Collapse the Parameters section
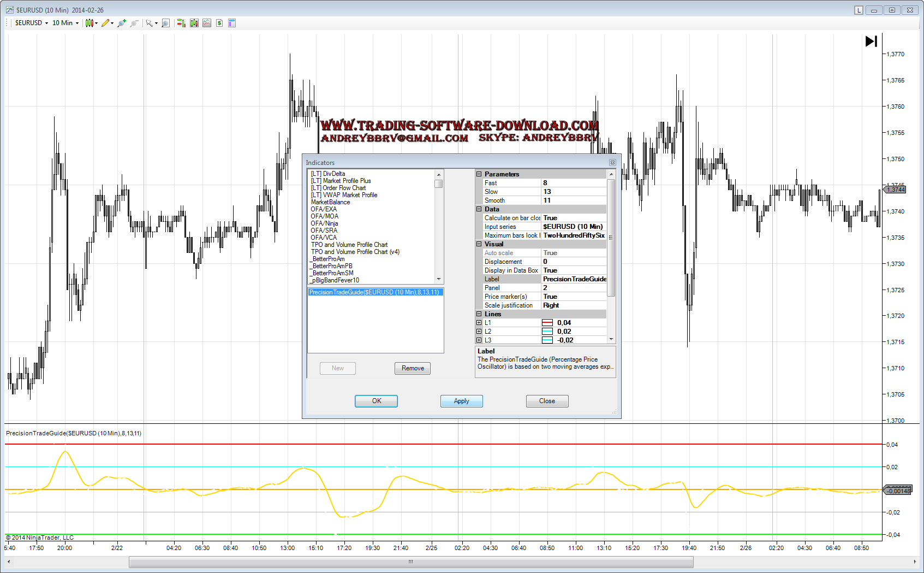Screen dimensions: 924x573 [479, 174]
